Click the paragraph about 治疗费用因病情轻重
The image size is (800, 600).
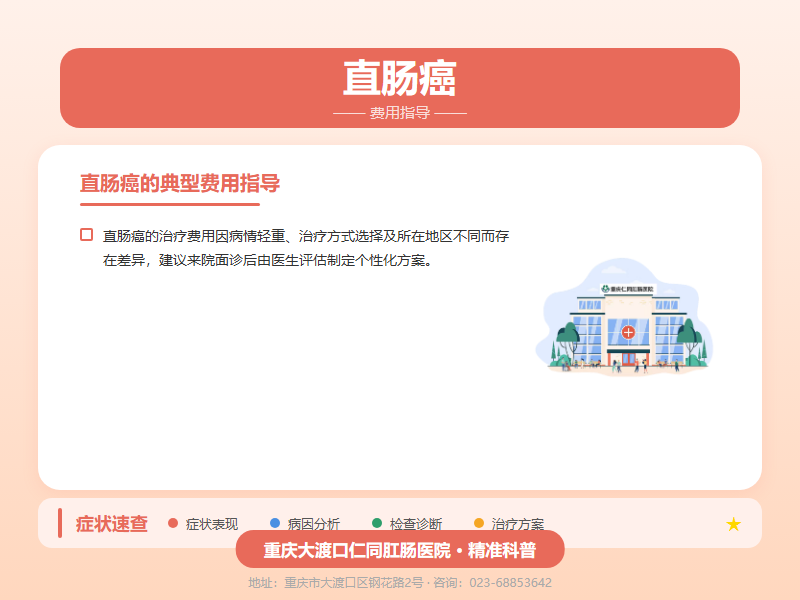coord(306,248)
